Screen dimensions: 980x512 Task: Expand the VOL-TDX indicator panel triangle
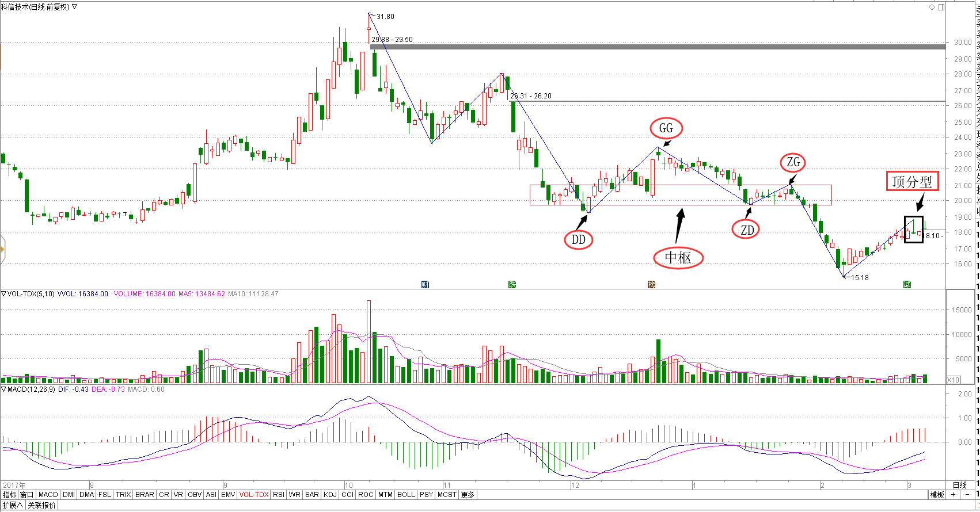point(3,293)
